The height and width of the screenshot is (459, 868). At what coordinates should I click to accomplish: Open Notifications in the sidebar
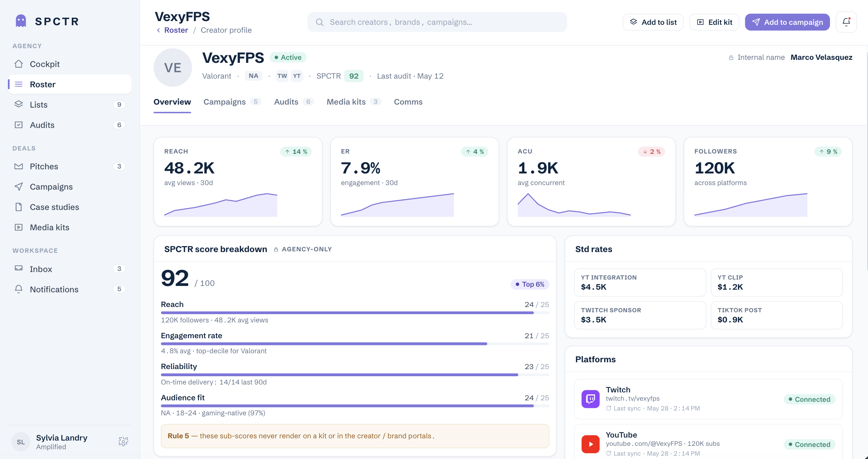[70, 289]
